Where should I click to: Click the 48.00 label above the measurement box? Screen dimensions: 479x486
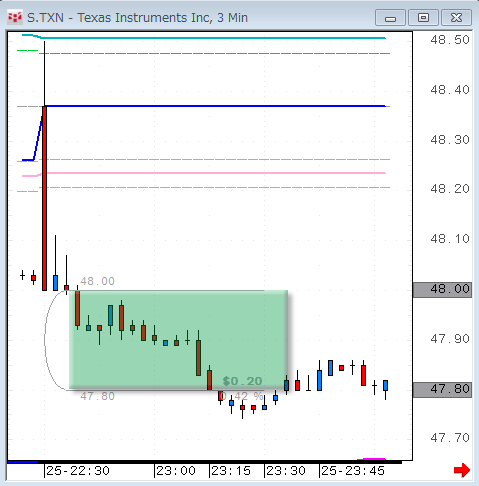click(x=97, y=282)
